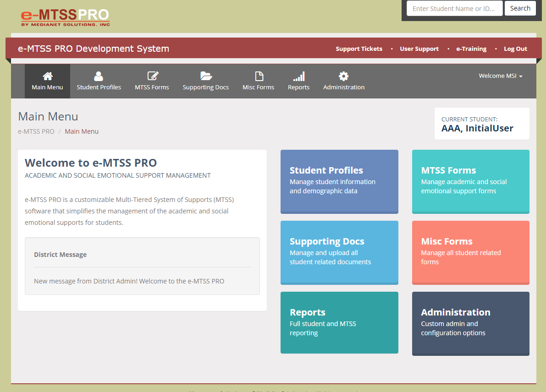
Task: Click the Misc Forms document icon
Action: click(x=259, y=76)
